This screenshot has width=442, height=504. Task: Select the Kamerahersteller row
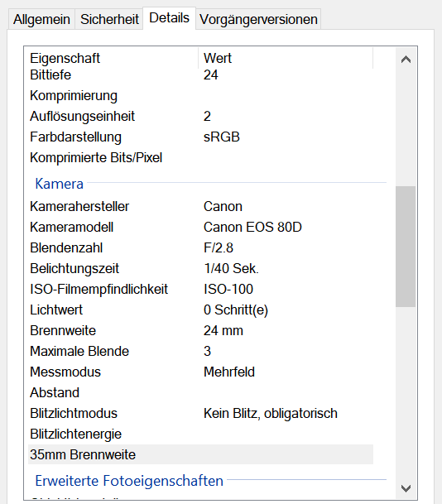pos(200,206)
